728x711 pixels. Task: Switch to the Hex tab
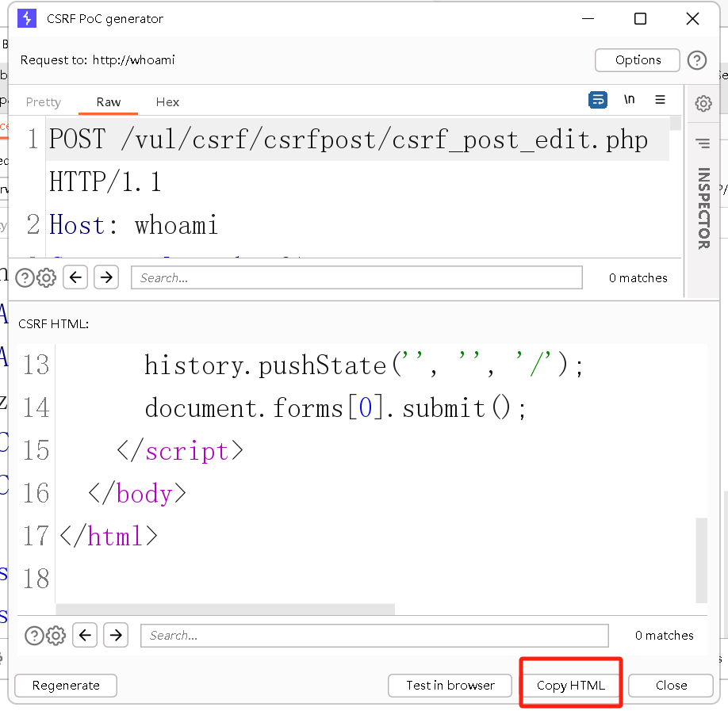(167, 101)
